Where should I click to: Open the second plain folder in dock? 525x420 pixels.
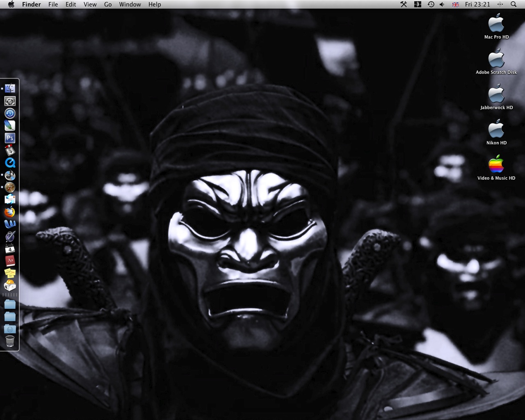tap(10, 317)
